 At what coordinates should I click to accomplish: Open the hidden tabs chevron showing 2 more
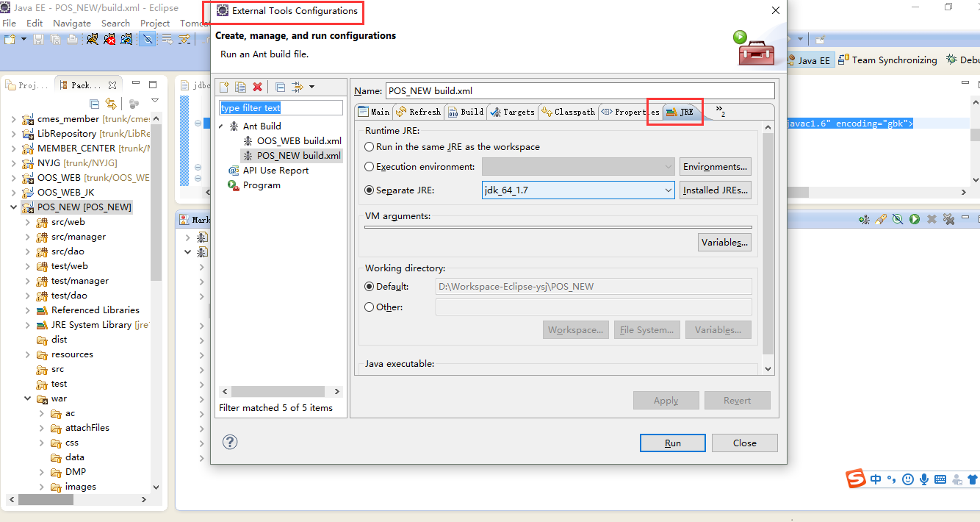[720, 111]
